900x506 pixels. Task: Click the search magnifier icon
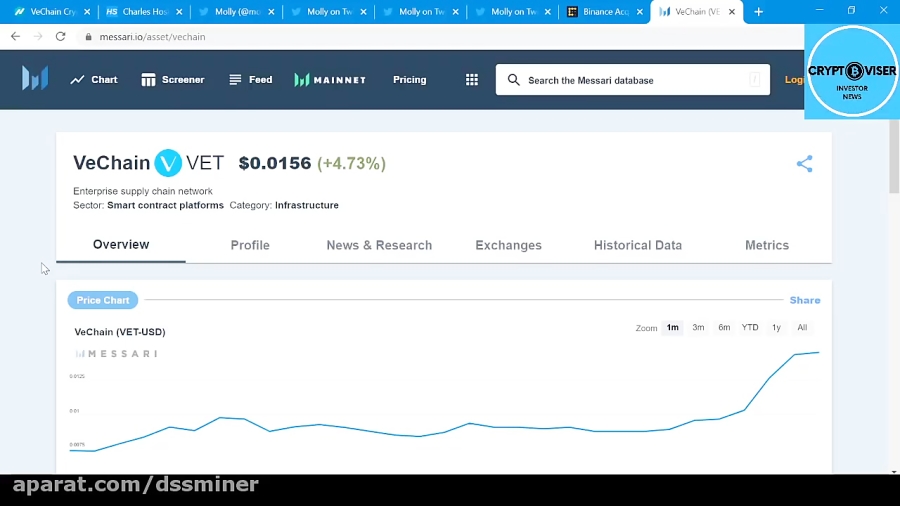click(514, 80)
